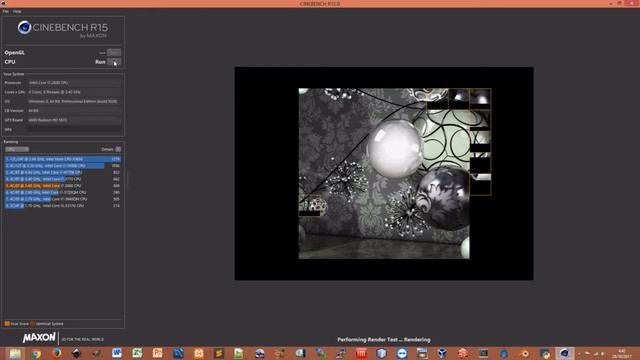Viewport: 640px width, 360px height.
Task: Open the system tray clock
Action: 622,353
